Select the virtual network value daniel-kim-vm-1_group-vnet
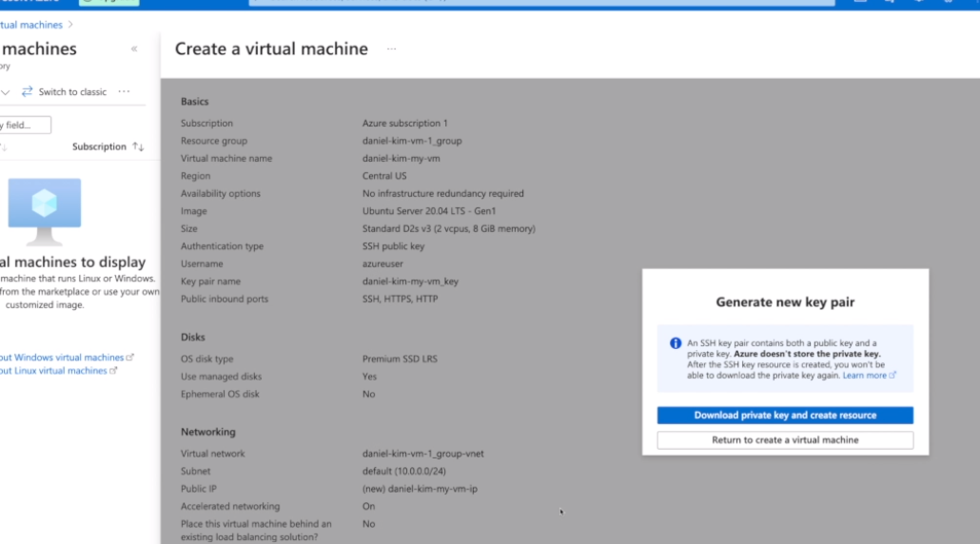Image resolution: width=980 pixels, height=544 pixels. tap(423, 454)
